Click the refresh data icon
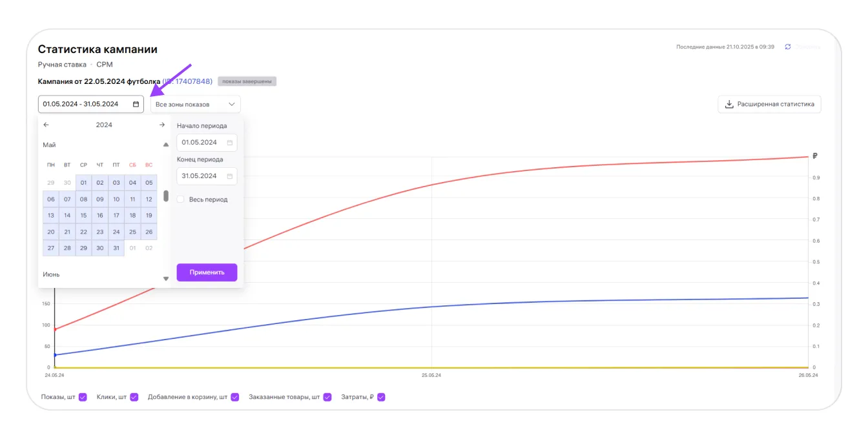Viewport: 868px width, 439px height. tap(788, 47)
